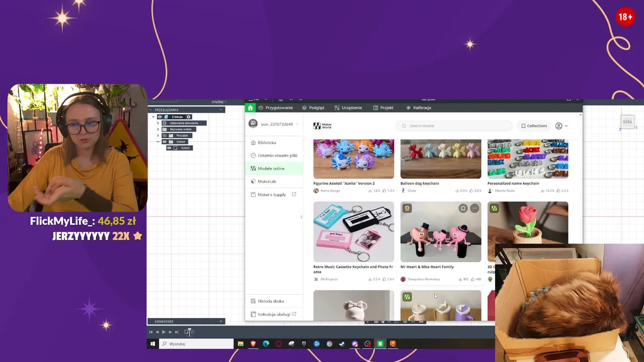
Task: Open Windows Start menu
Action: (153, 344)
